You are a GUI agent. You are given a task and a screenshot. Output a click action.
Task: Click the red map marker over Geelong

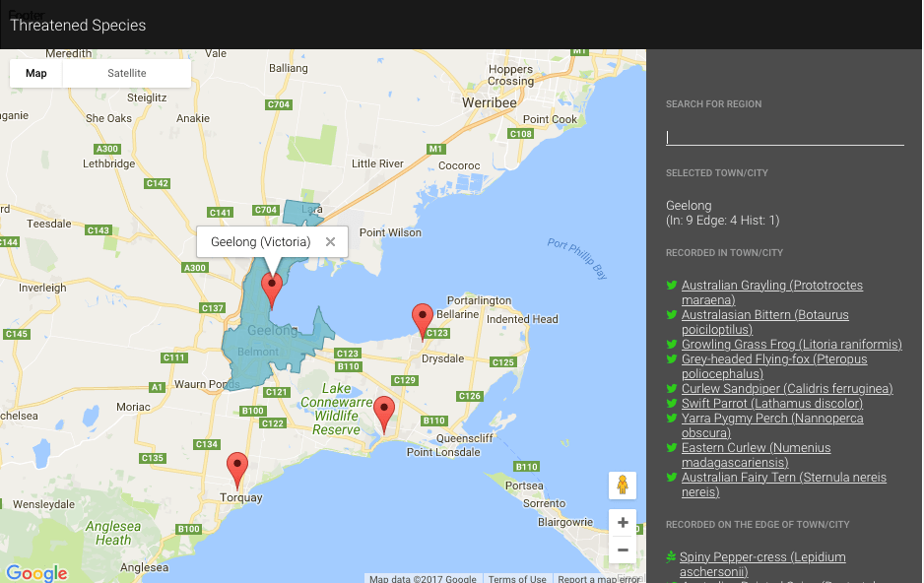pos(272,290)
